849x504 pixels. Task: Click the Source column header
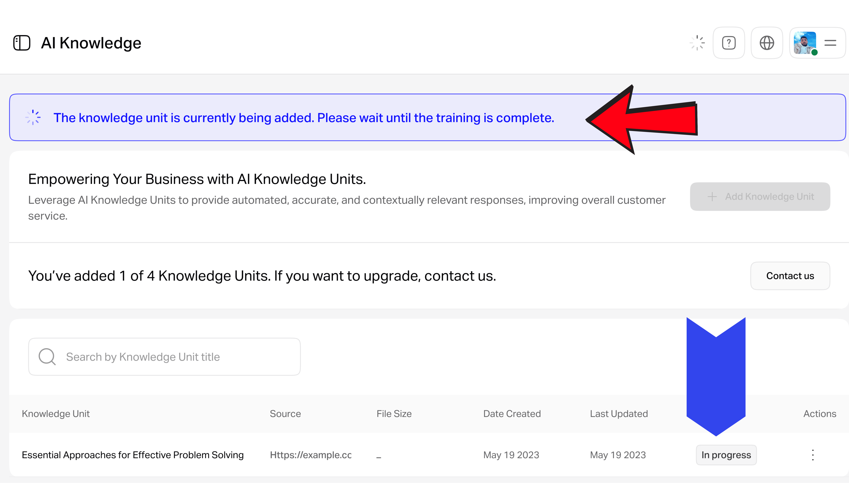coord(285,414)
